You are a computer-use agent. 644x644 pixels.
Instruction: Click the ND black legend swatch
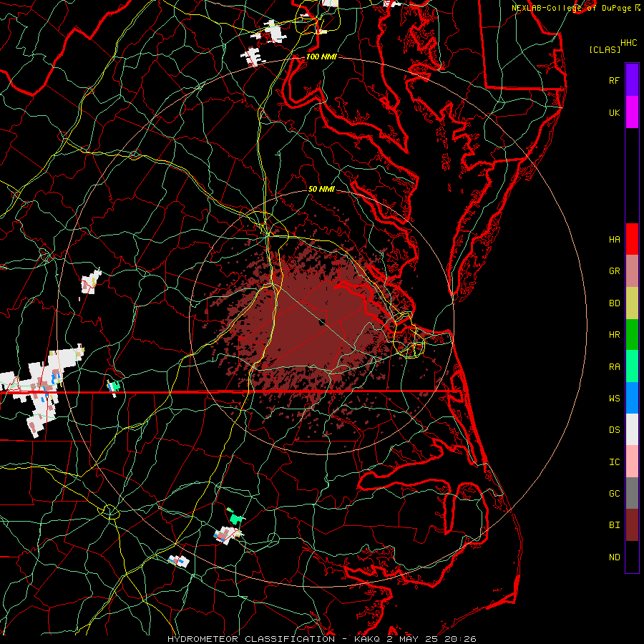click(x=632, y=557)
